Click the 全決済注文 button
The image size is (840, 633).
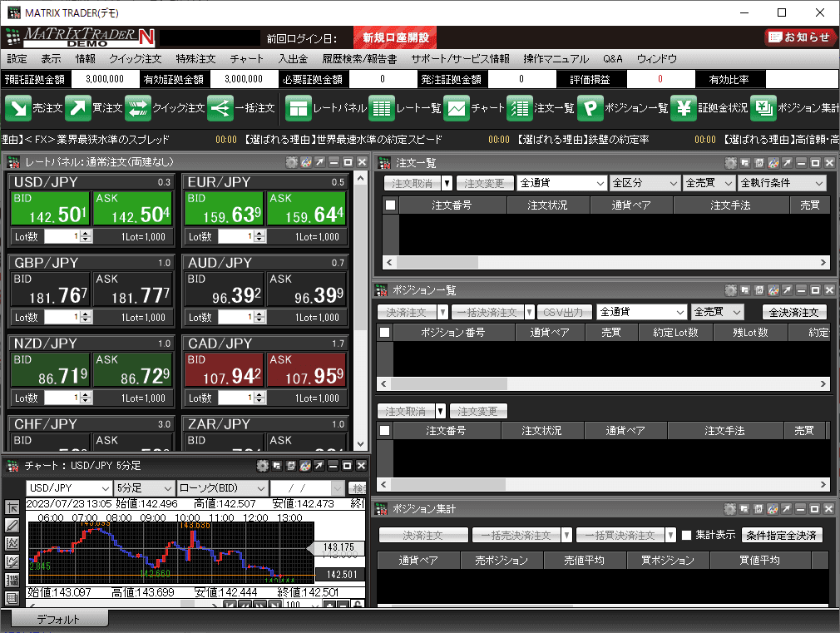pos(794,313)
